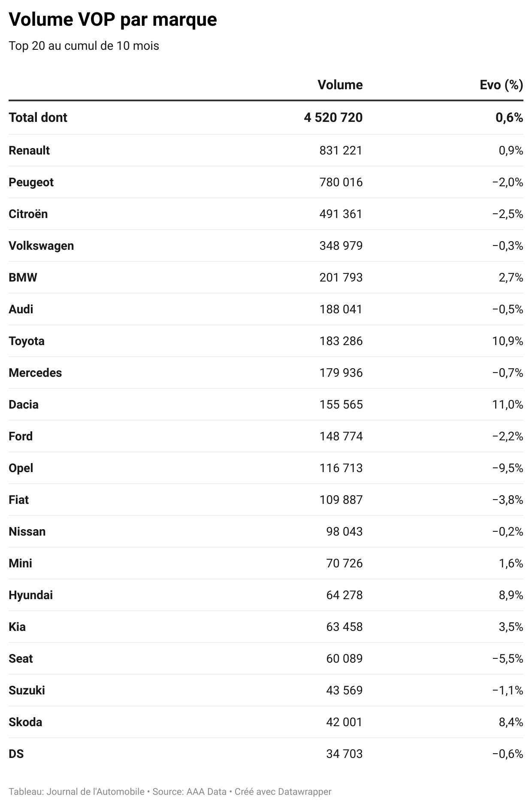532x806 pixels.
Task: Click the Journal de l'Automobile credit
Action: (x=95, y=791)
